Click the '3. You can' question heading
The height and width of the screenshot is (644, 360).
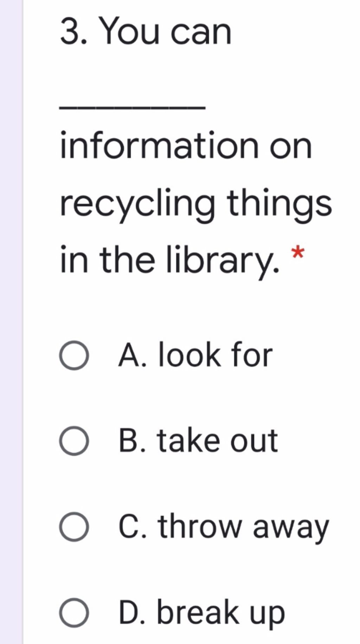tap(146, 32)
